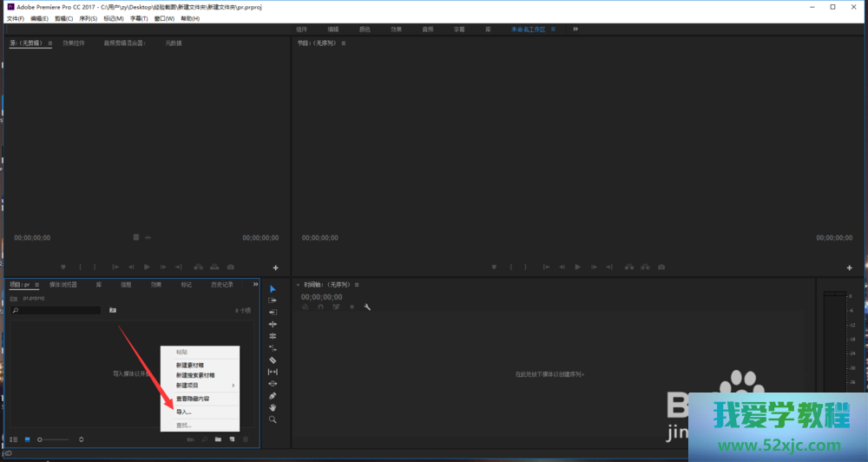Screen dimensions: 868x462
Task: Switch to the 媒体浏览器 tab
Action: click(63, 284)
